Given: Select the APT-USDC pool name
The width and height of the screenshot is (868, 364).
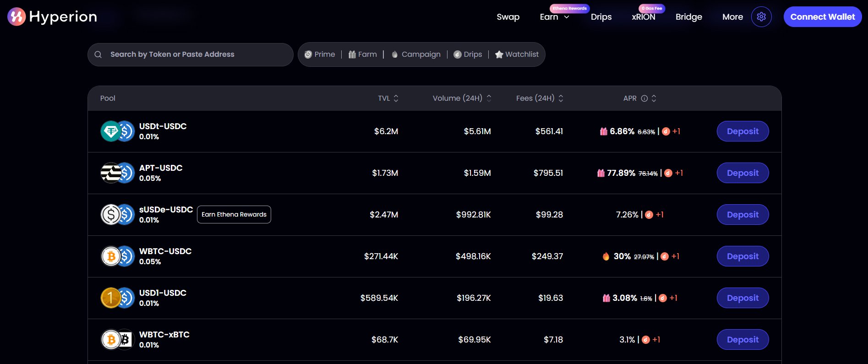Looking at the screenshot, I should (x=161, y=168).
